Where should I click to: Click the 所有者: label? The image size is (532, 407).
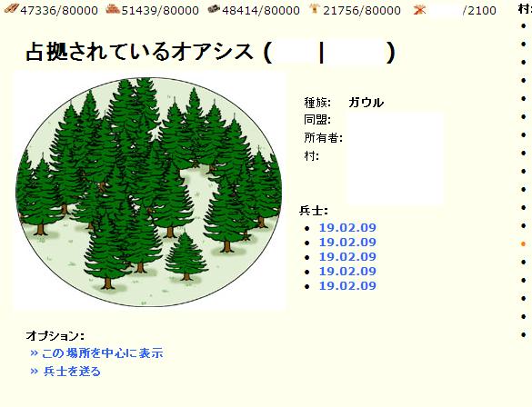324,137
